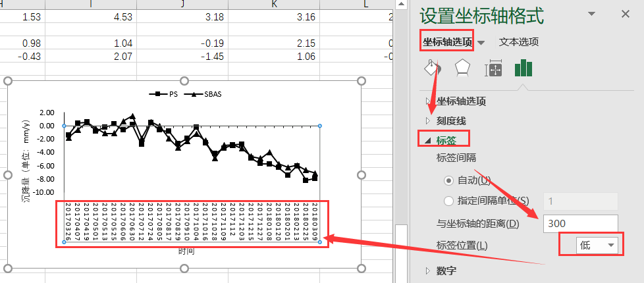Select cell containing 0.98
This screenshot has height=283, width=644.
tap(22, 43)
